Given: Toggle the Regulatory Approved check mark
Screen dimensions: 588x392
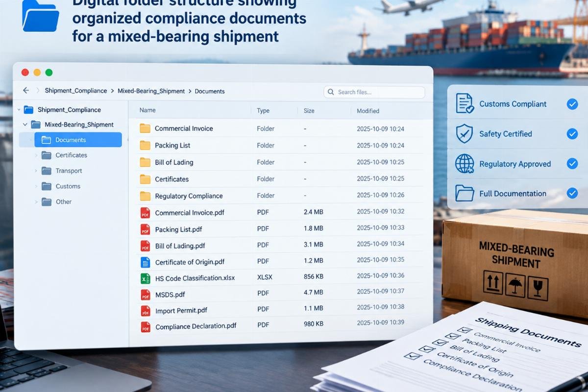Looking at the screenshot, I should coord(572,164).
